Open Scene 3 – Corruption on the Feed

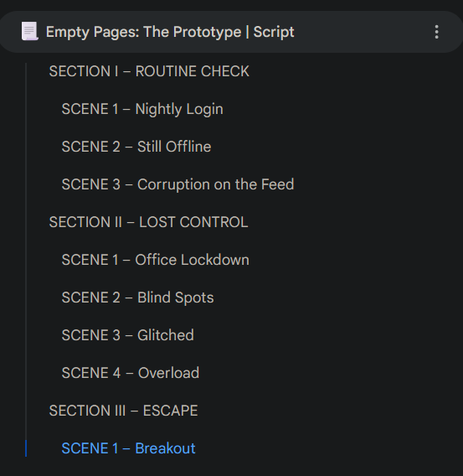tap(178, 184)
